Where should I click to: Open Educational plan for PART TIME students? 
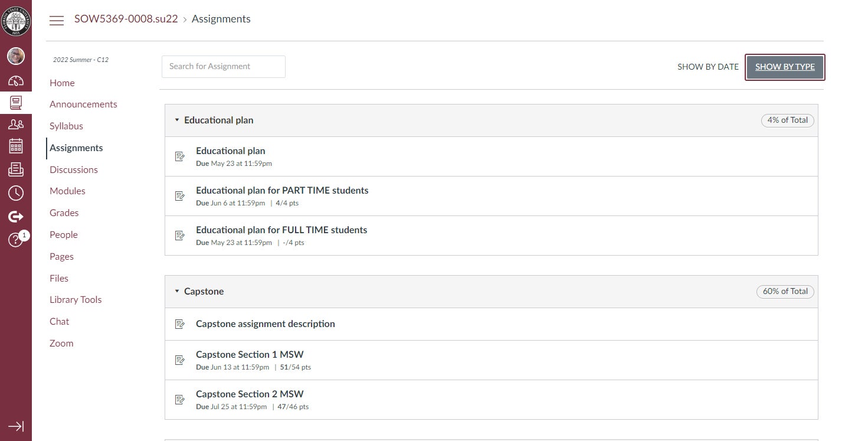tap(282, 190)
